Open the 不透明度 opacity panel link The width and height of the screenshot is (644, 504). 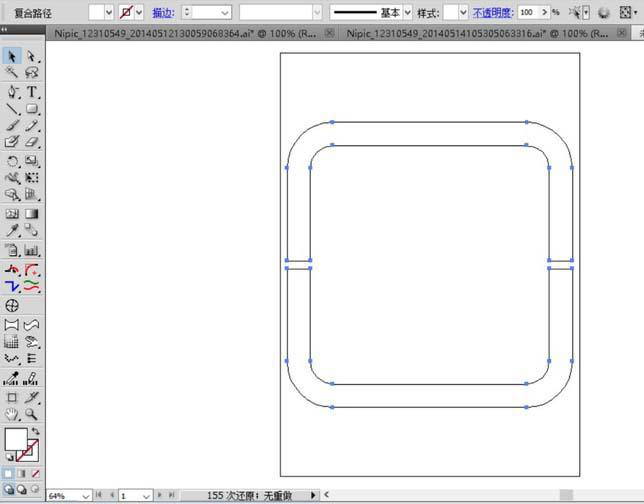coord(493,13)
